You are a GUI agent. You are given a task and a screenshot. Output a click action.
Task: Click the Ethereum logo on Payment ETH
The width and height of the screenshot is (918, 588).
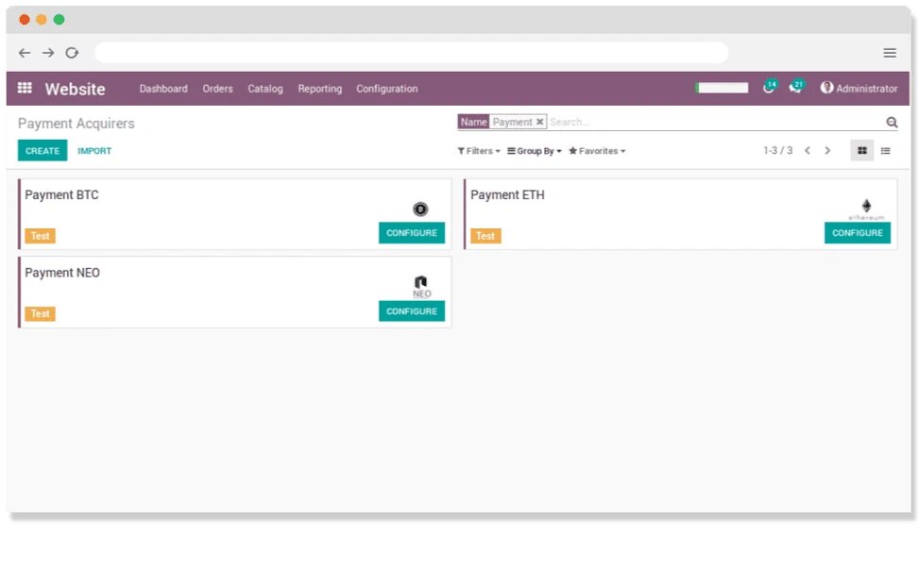866,207
